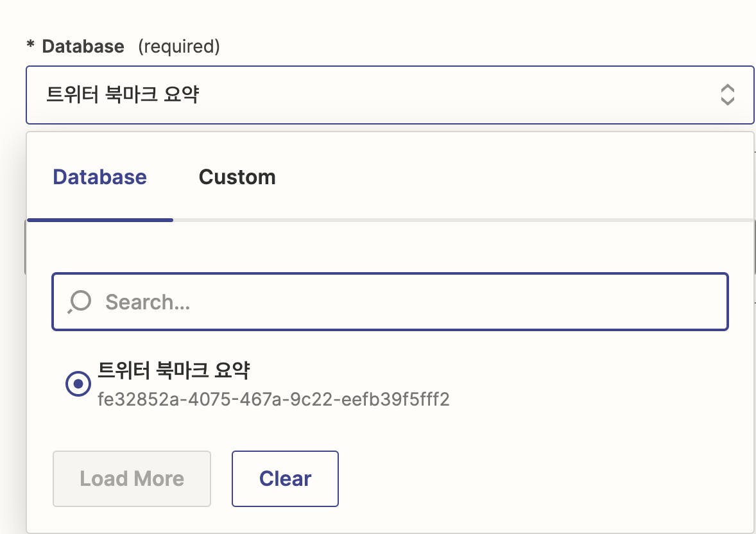This screenshot has height=534, width=756.
Task: Click the downward arrow of the selector chevron
Action: pos(727,101)
